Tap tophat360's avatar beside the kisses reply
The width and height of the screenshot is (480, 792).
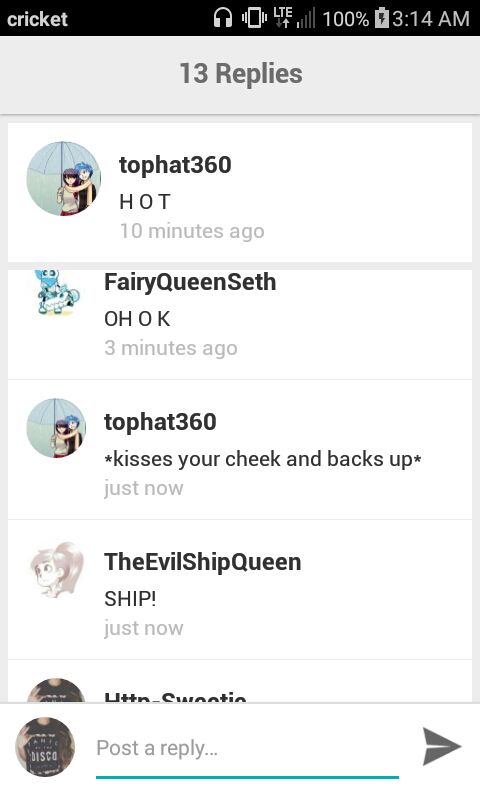[x=56, y=428]
